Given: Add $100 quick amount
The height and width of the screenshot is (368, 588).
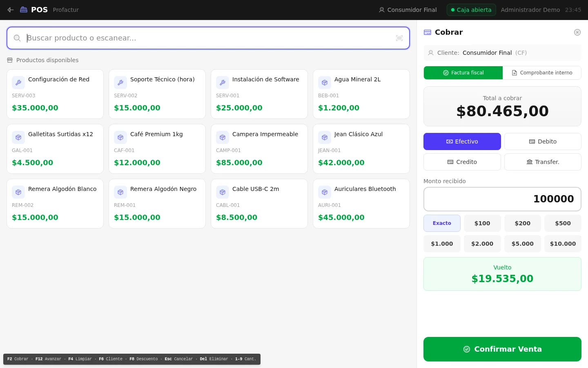Looking at the screenshot, I should (482, 223).
